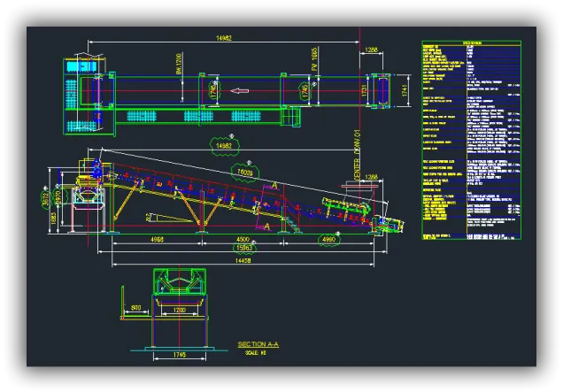Click the 1200 dimension in section view
Image resolution: width=563 pixels, height=392 pixels.
178,311
